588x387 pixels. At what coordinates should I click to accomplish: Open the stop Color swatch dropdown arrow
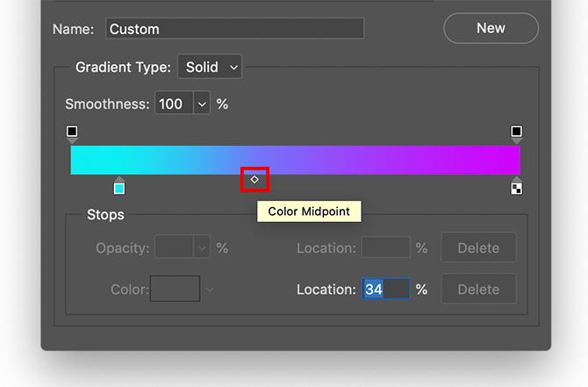point(210,289)
